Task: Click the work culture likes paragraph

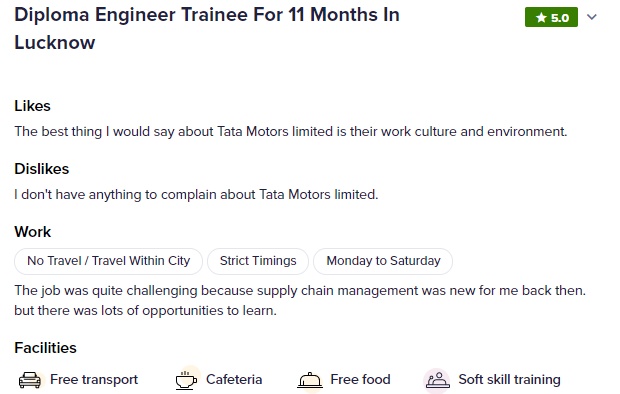Action: point(291,131)
